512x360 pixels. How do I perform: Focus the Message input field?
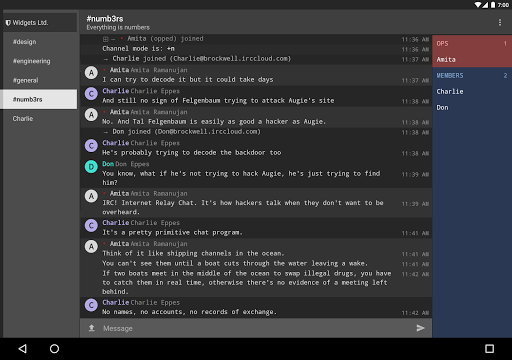[256, 328]
